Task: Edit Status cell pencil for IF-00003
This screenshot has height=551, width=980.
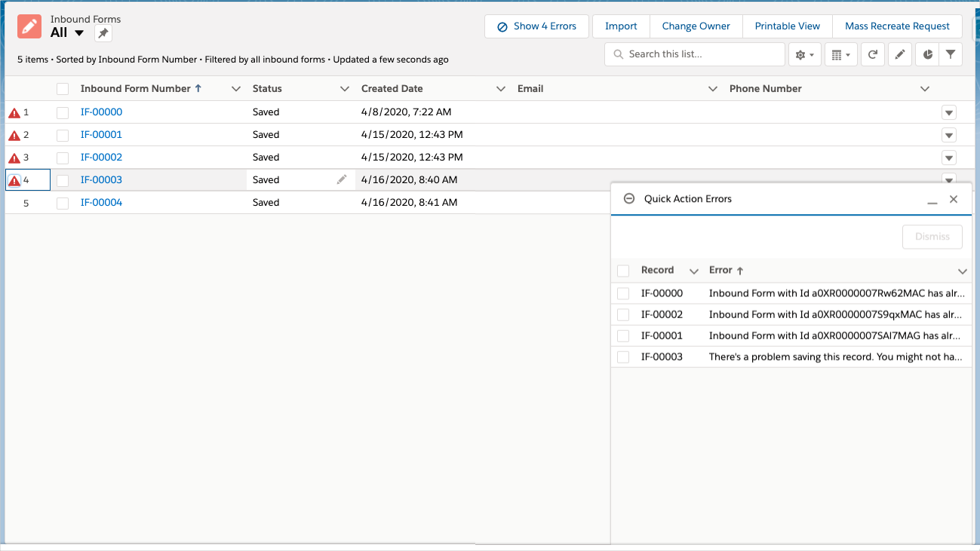Action: click(x=342, y=179)
